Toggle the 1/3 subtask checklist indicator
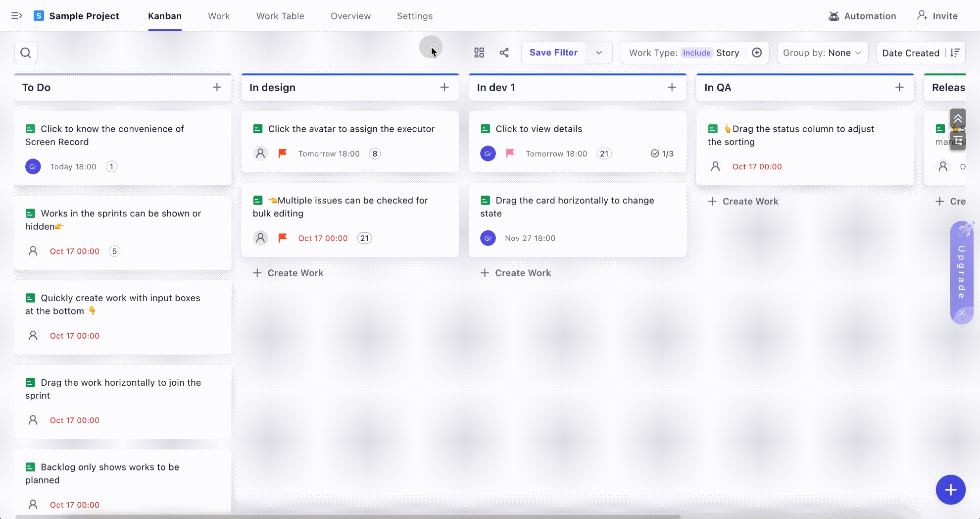The width and height of the screenshot is (980, 519). click(662, 154)
